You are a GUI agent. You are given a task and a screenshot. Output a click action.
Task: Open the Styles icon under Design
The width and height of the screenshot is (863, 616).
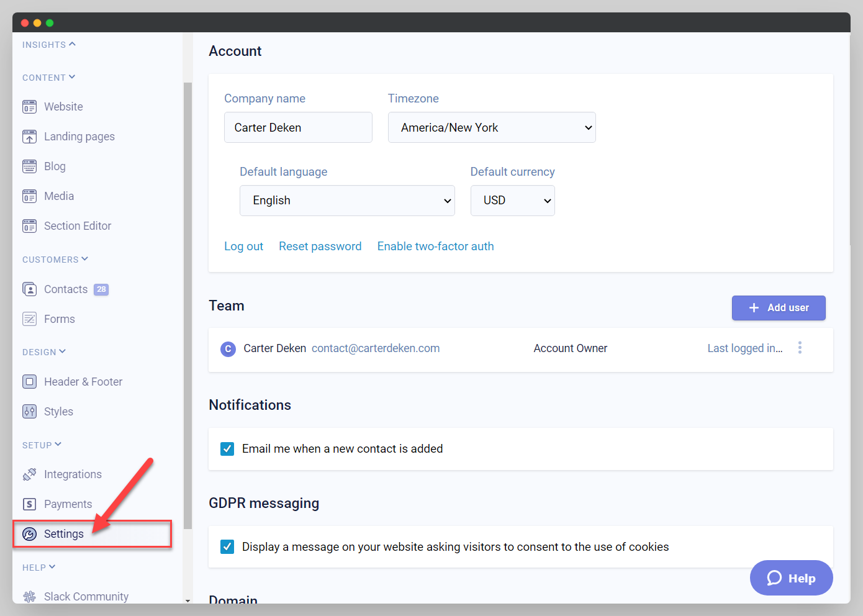tap(29, 412)
